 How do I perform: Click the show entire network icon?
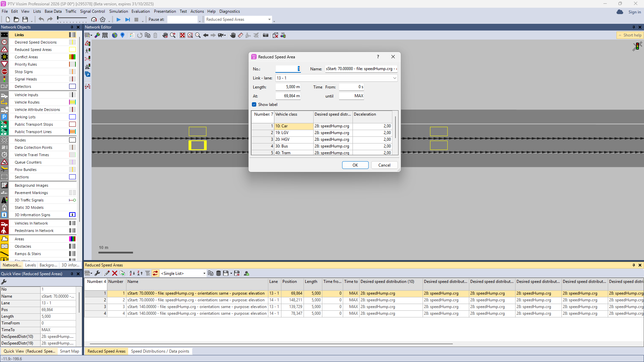(182, 35)
